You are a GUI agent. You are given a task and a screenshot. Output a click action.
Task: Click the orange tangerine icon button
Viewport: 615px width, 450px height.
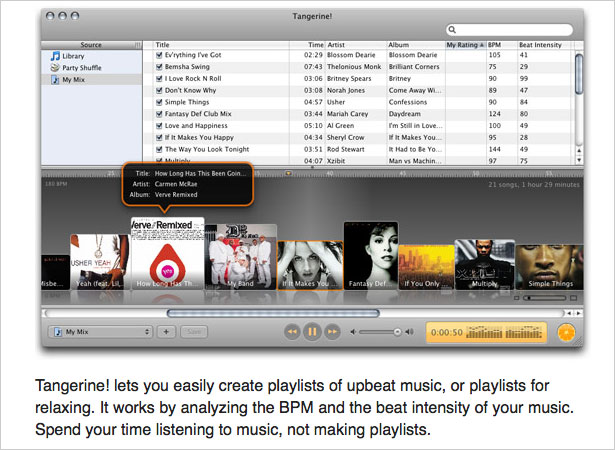(566, 332)
